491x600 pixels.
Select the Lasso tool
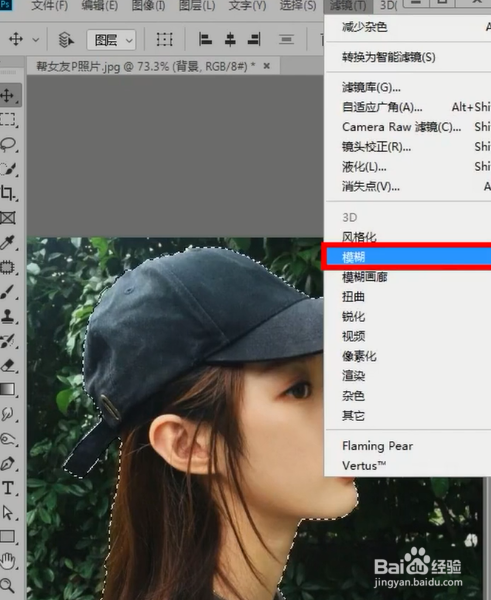(8, 144)
